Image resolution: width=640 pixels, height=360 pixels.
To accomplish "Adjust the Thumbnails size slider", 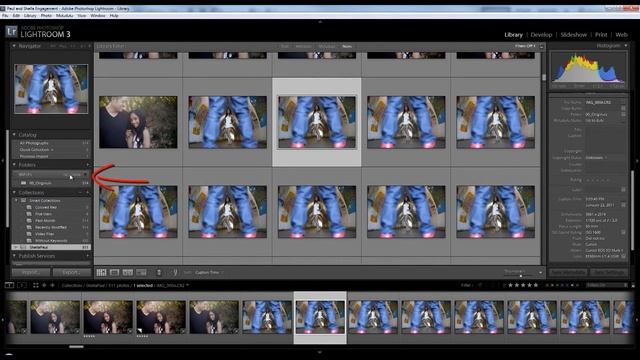I will tap(520, 275).
